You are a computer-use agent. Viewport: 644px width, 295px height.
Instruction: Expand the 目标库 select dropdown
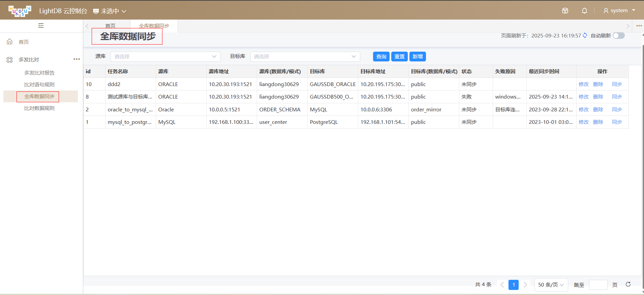[305, 57]
